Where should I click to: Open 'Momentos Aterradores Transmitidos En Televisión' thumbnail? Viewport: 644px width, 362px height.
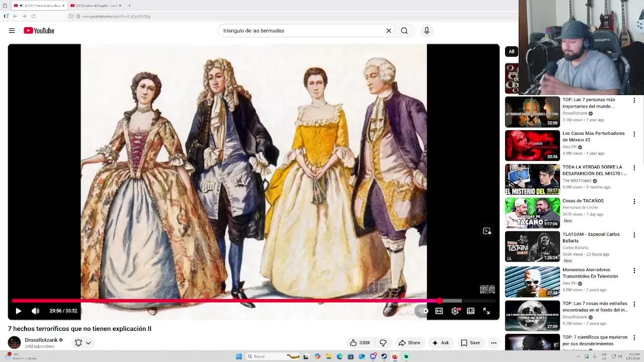[x=532, y=282]
